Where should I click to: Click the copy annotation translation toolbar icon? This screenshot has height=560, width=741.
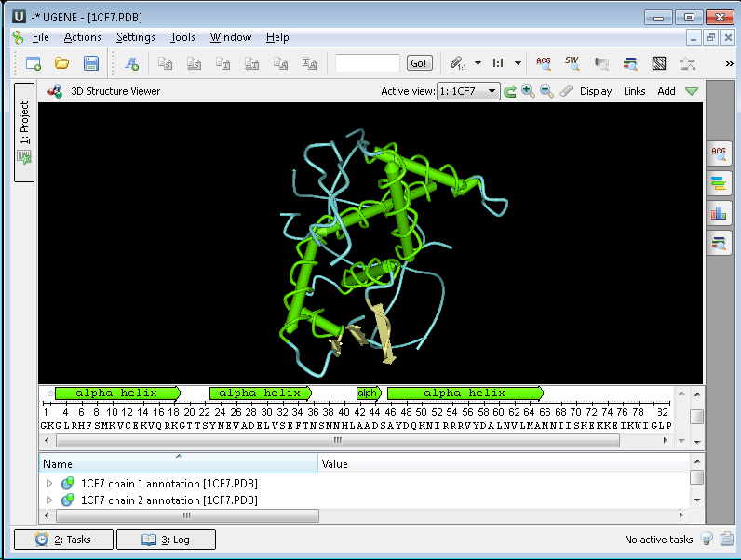tap(310, 63)
